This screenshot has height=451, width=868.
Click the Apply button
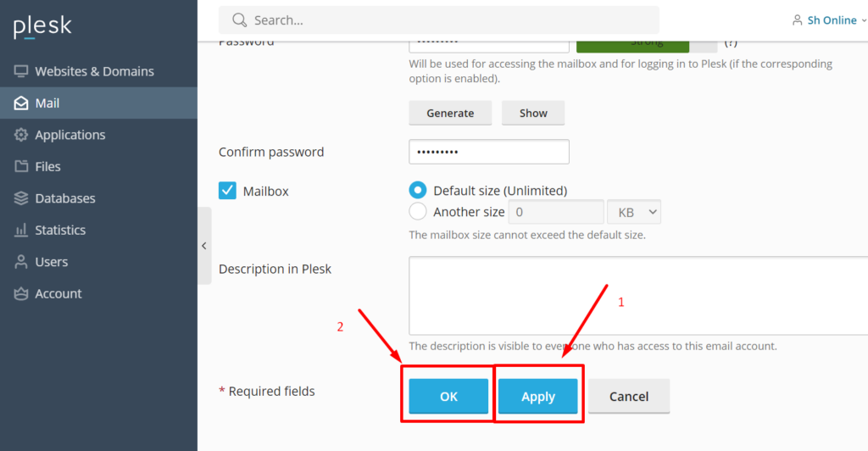click(537, 396)
